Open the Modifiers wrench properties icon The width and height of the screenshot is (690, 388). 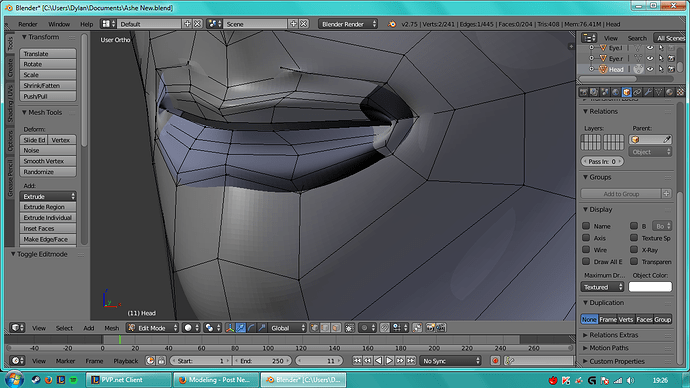(x=648, y=92)
